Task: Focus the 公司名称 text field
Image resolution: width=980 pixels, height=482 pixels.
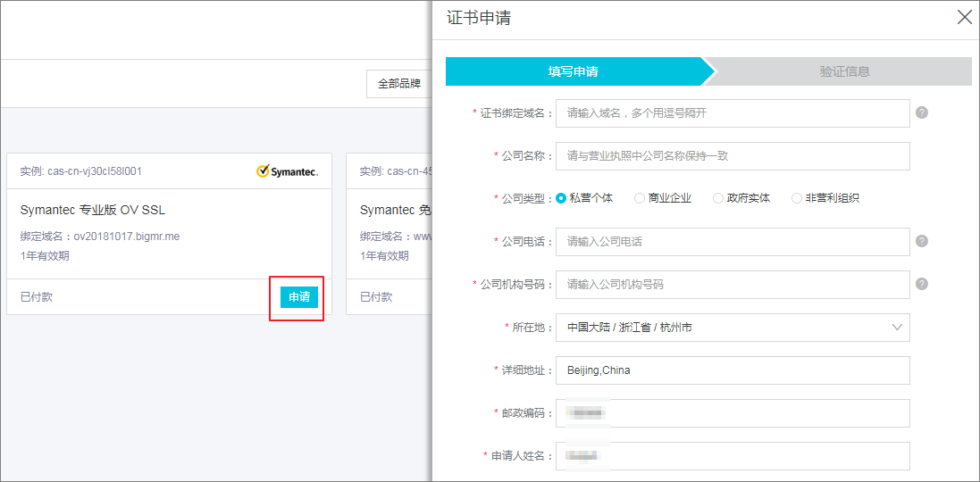Action: coord(732,155)
